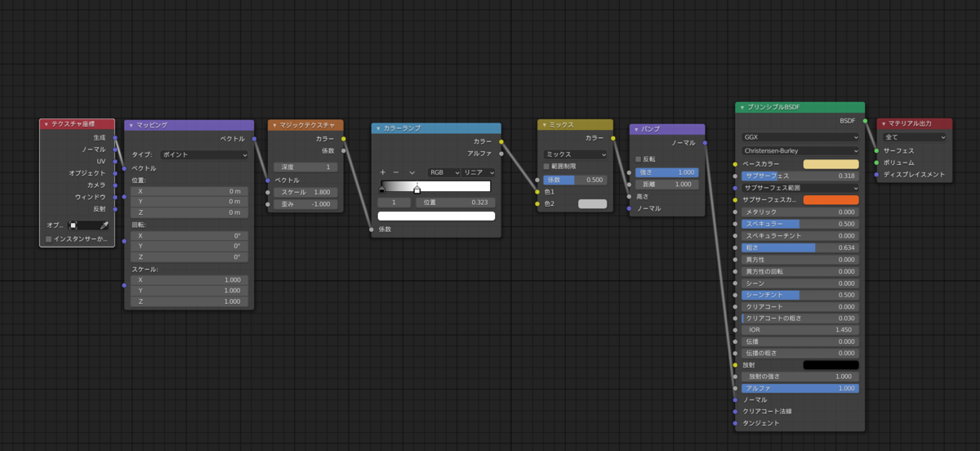Click the アルファ 1.000 slider
980x451 pixels.
coord(800,388)
